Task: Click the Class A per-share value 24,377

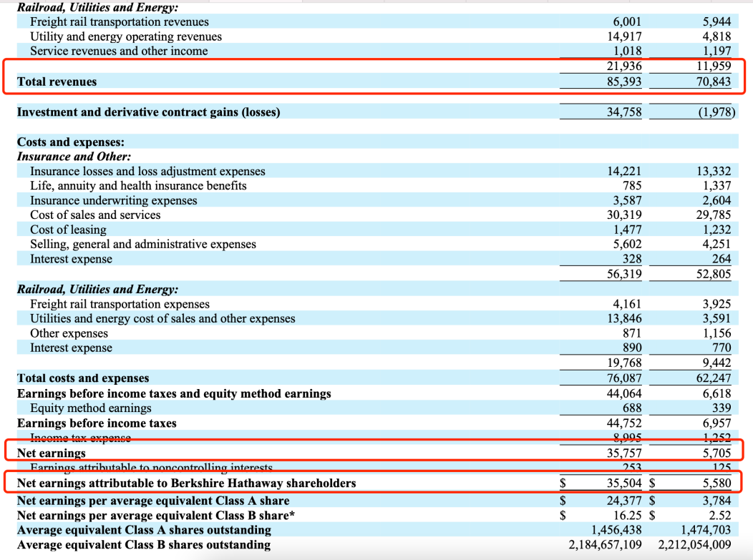Action: pyautogui.click(x=624, y=501)
